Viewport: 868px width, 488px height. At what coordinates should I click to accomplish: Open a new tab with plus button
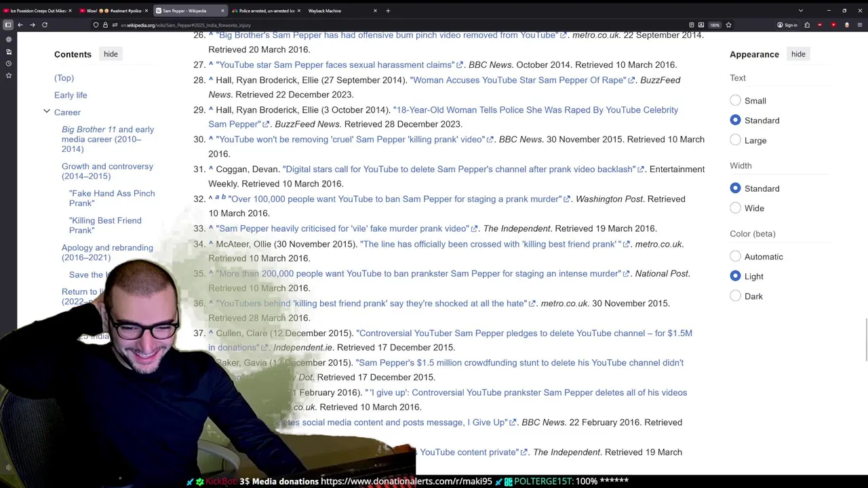388,11
